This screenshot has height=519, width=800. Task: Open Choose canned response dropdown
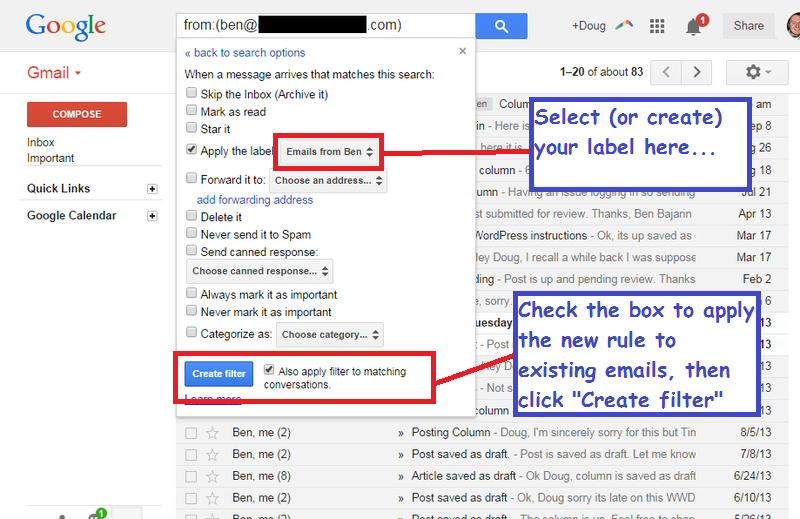[260, 271]
